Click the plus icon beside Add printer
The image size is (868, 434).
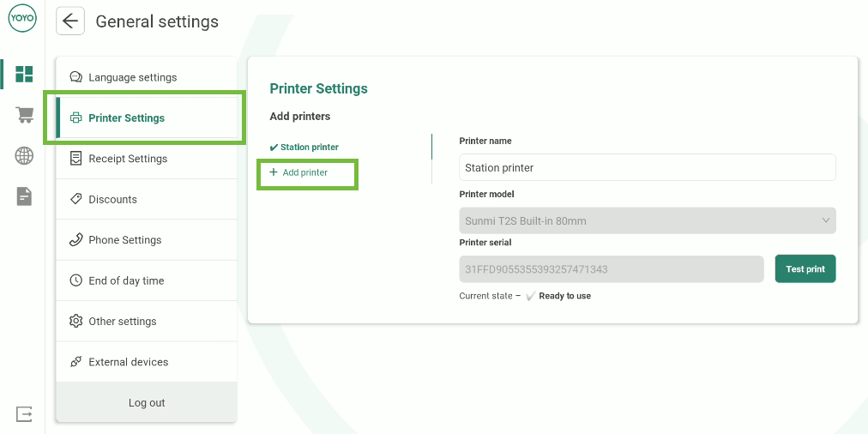[x=273, y=172]
